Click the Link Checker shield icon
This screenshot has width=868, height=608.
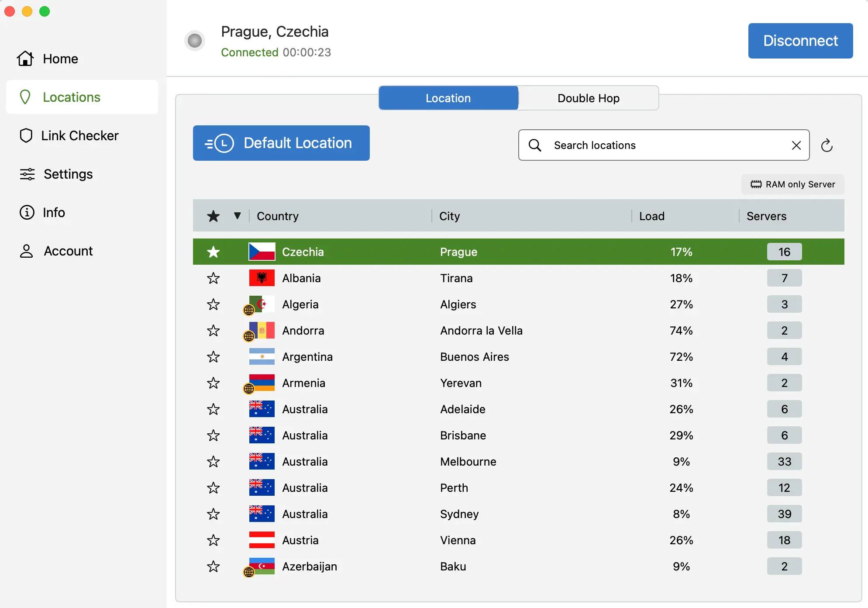point(26,135)
